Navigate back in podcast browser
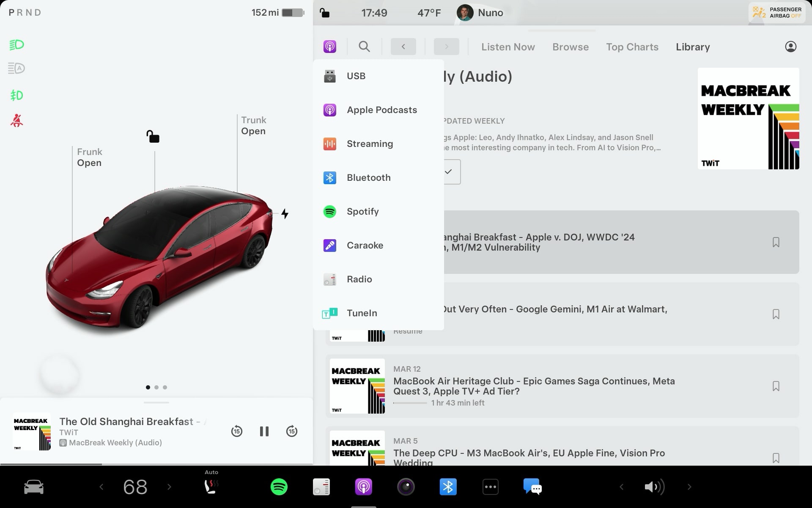The height and width of the screenshot is (508, 812). click(403, 46)
